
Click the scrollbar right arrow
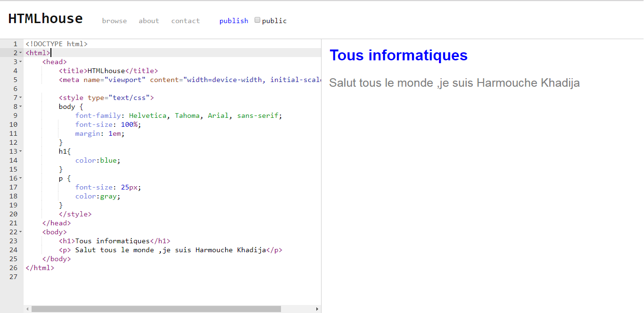pyautogui.click(x=317, y=309)
